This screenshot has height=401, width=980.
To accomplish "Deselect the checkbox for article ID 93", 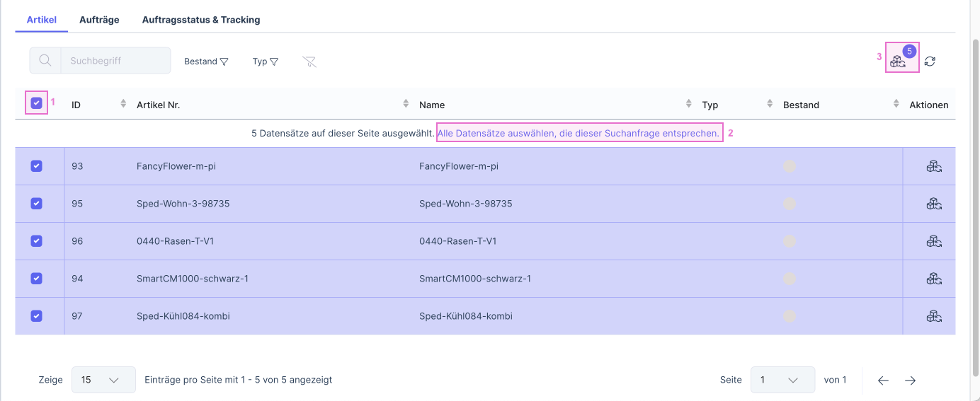I will (37, 166).
